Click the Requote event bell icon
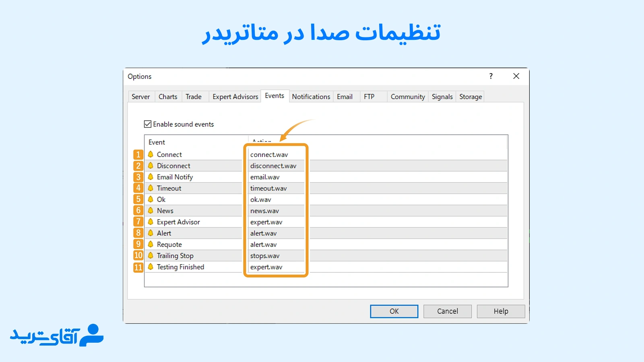The height and width of the screenshot is (362, 644). [x=150, y=244]
